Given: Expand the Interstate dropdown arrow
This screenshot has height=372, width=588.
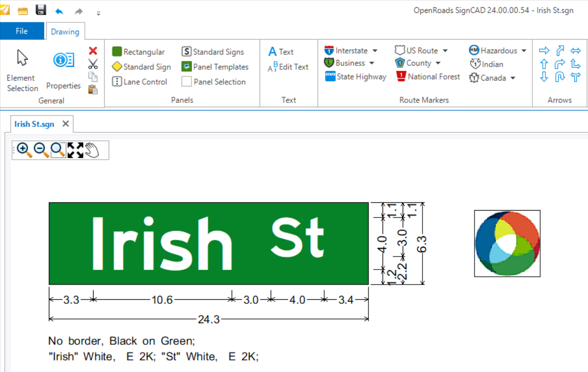Looking at the screenshot, I should click(x=375, y=50).
